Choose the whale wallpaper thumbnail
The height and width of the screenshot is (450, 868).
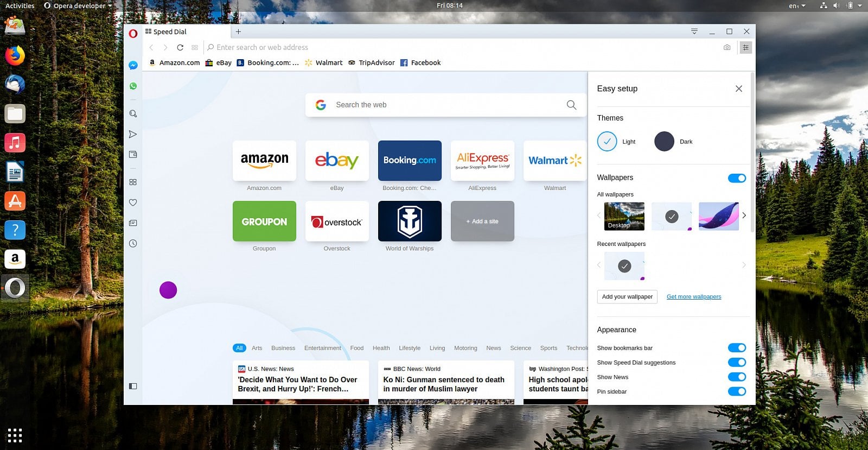click(x=719, y=216)
